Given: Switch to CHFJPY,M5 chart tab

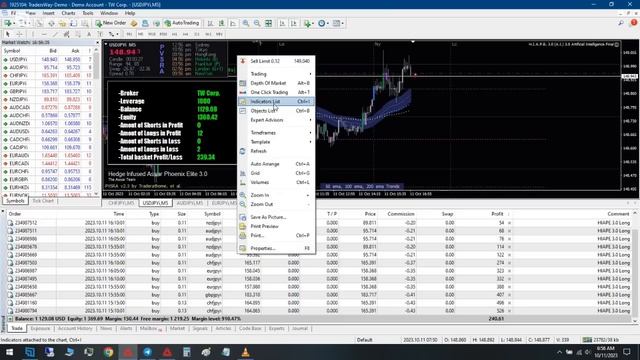Looking at the screenshot, I should click(121, 203).
